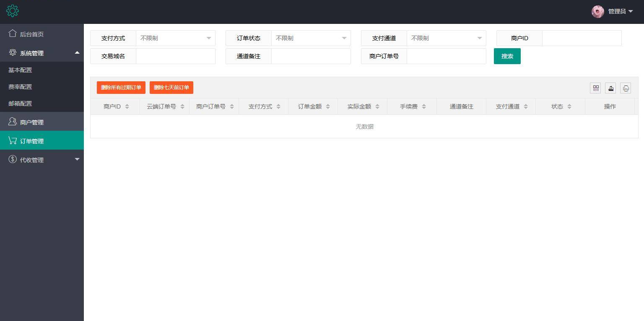Toggle sorting on the 状态 column
This screenshot has height=321, width=644.
click(569, 106)
